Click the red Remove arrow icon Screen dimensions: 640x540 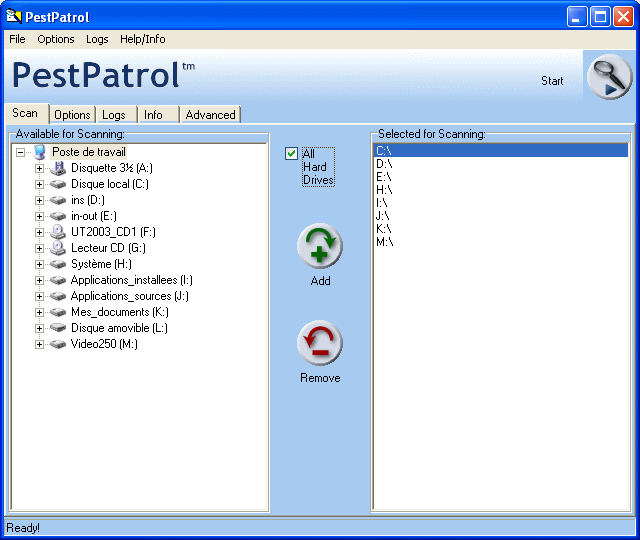pos(320,343)
